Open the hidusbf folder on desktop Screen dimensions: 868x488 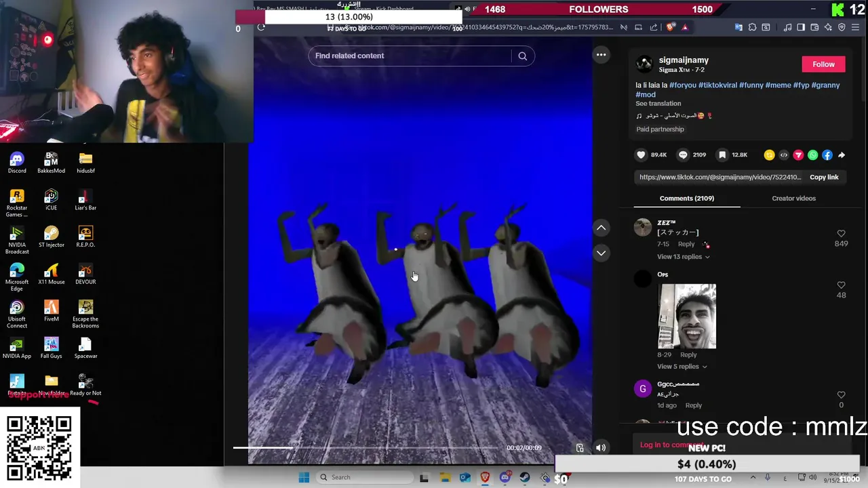(x=85, y=163)
